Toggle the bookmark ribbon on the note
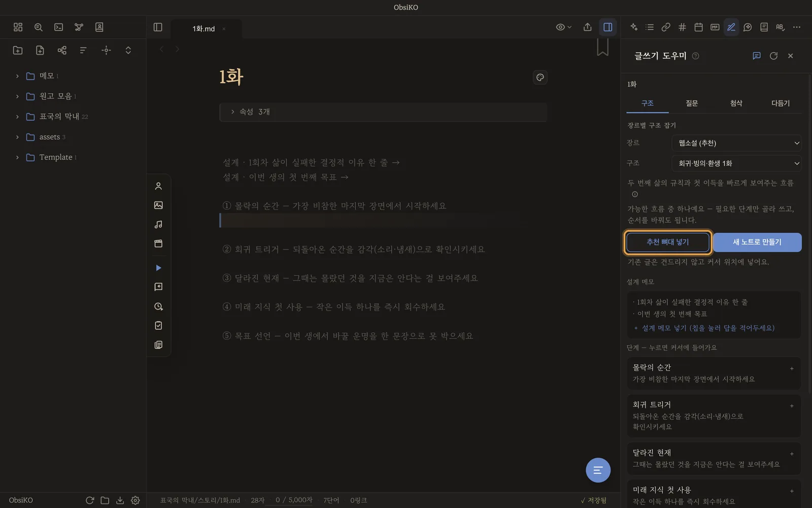The image size is (812, 508). (x=602, y=48)
